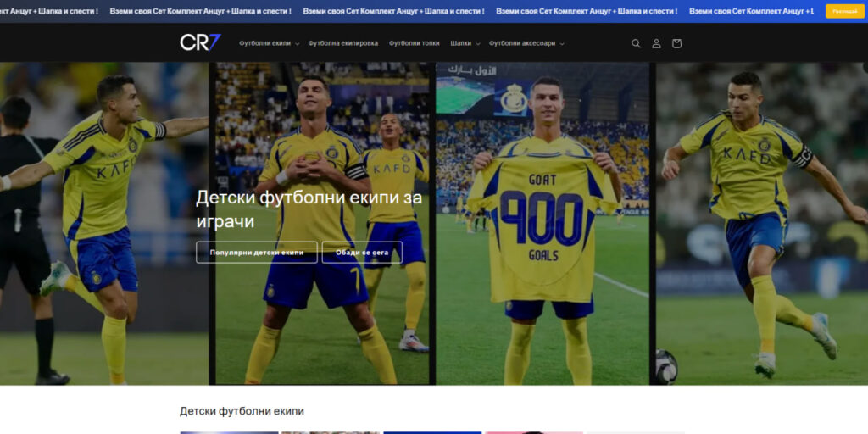Viewport: 868px width, 434px height.
Task: Expand the Шапки dropdown menu
Action: pyautogui.click(x=465, y=43)
